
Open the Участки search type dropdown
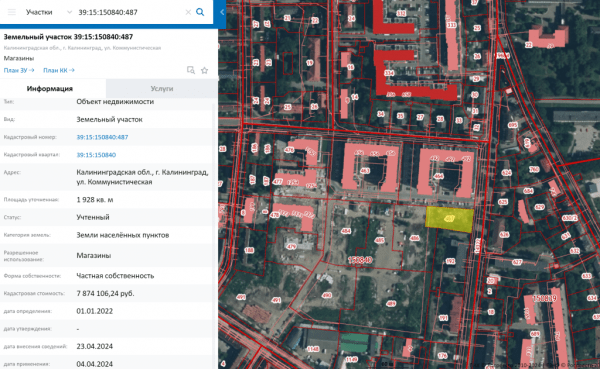click(49, 12)
